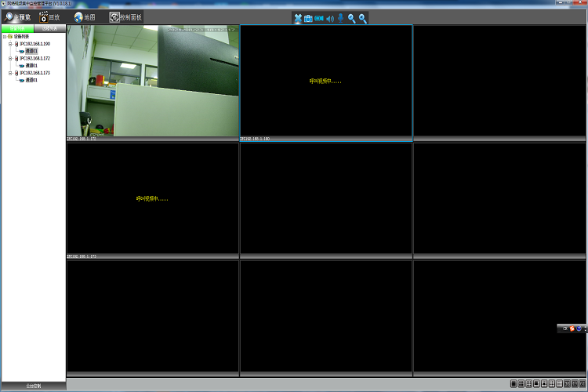Select channel 通道01 under IPC192.168.1.172

(x=31, y=65)
